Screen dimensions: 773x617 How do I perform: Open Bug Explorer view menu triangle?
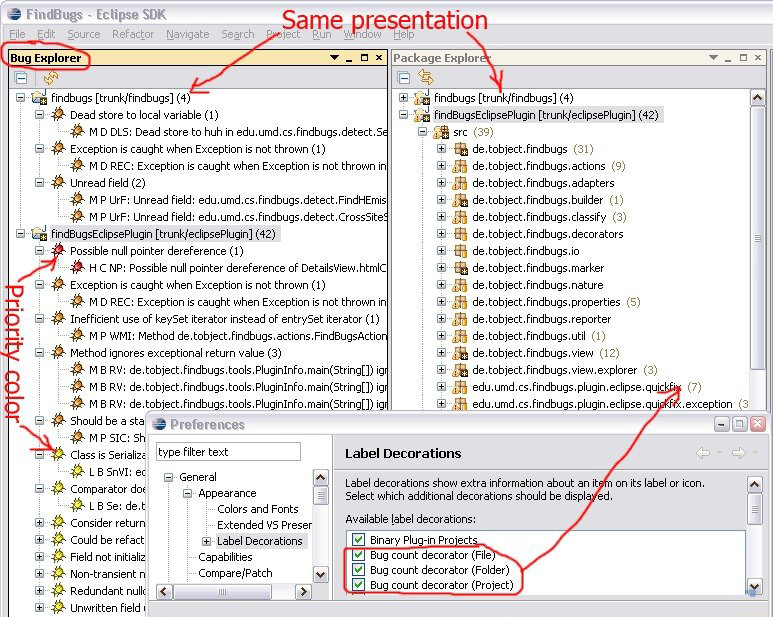click(334, 58)
